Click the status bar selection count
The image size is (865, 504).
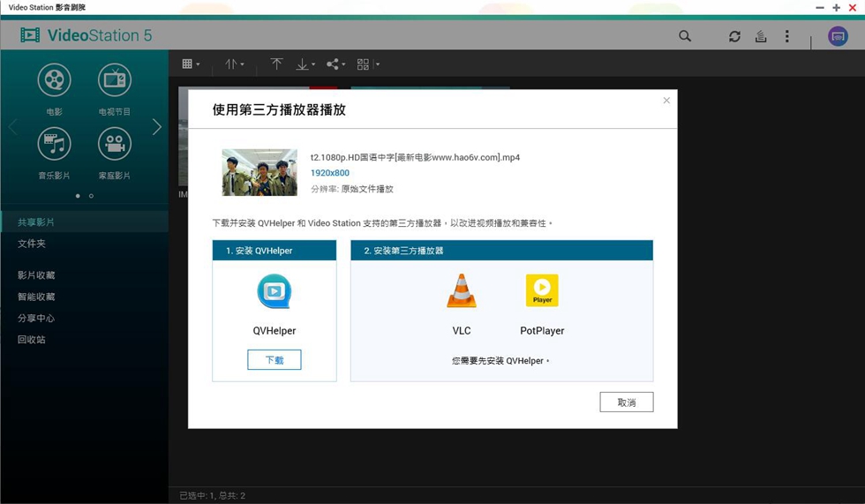213,496
